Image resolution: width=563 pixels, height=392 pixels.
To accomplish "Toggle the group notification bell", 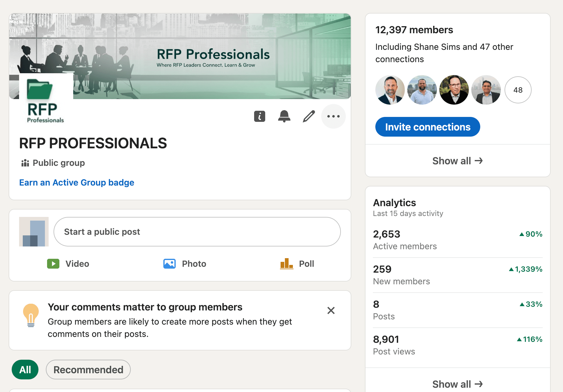I will click(284, 116).
